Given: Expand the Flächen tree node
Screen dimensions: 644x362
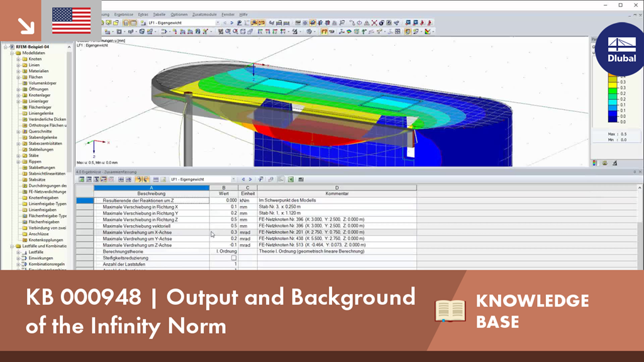Looking at the screenshot, I should (18, 77).
